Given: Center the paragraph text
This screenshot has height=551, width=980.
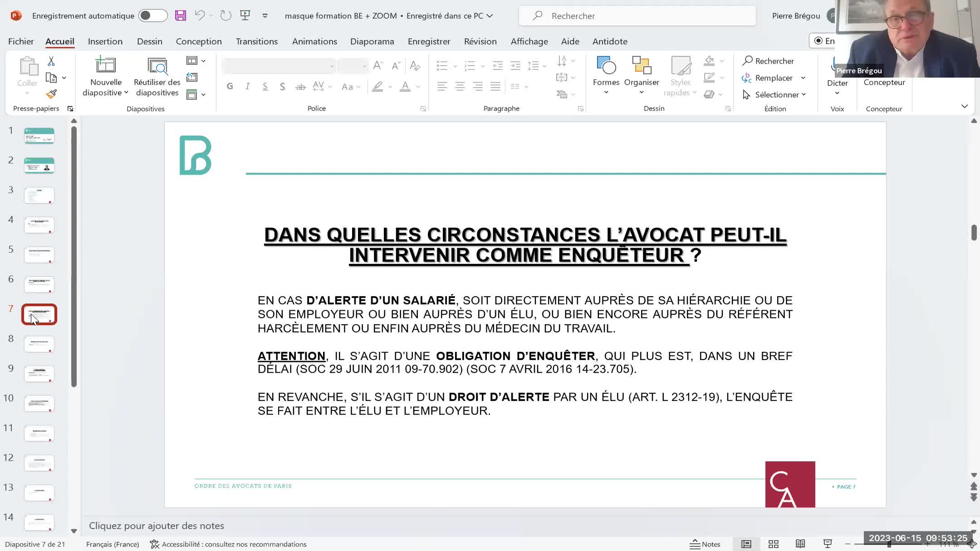Looking at the screenshot, I should click(460, 86).
